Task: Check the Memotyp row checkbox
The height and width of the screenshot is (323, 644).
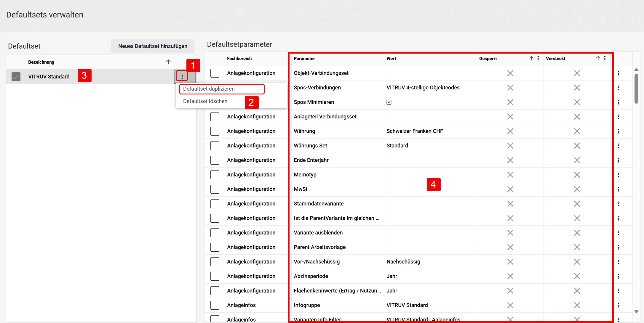Action: (x=215, y=175)
